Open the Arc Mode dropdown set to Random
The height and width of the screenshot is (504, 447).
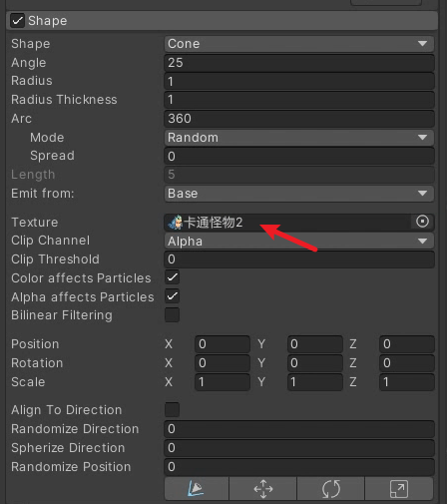(x=299, y=138)
